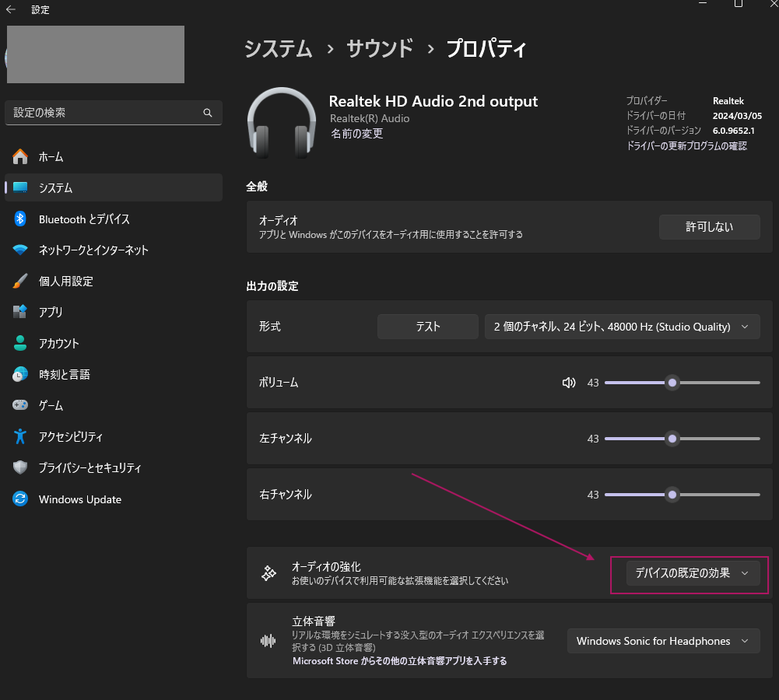Open Windows Update page

pyautogui.click(x=114, y=499)
